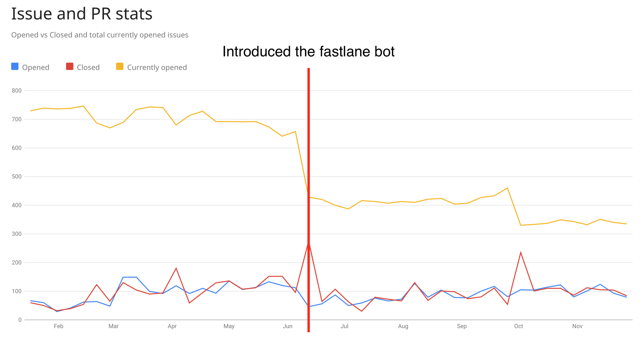
Task: Click the Introduced the fastlane bot annotation
Action: tap(308, 51)
